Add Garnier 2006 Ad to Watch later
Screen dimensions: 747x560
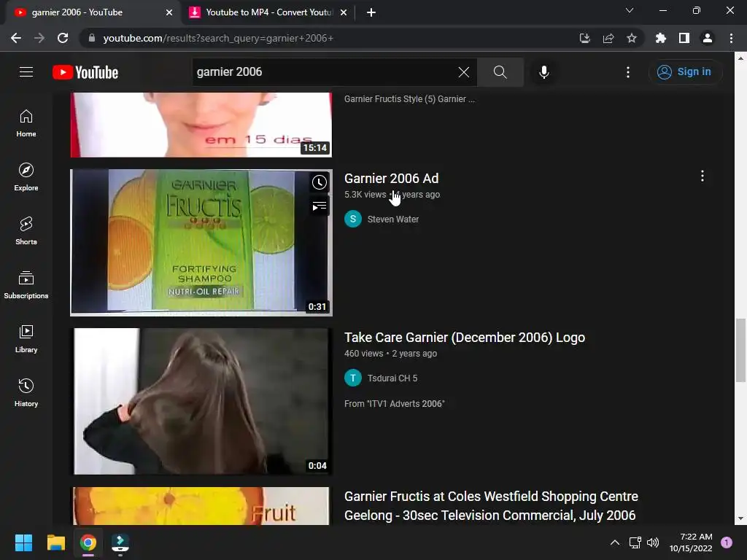click(x=320, y=182)
